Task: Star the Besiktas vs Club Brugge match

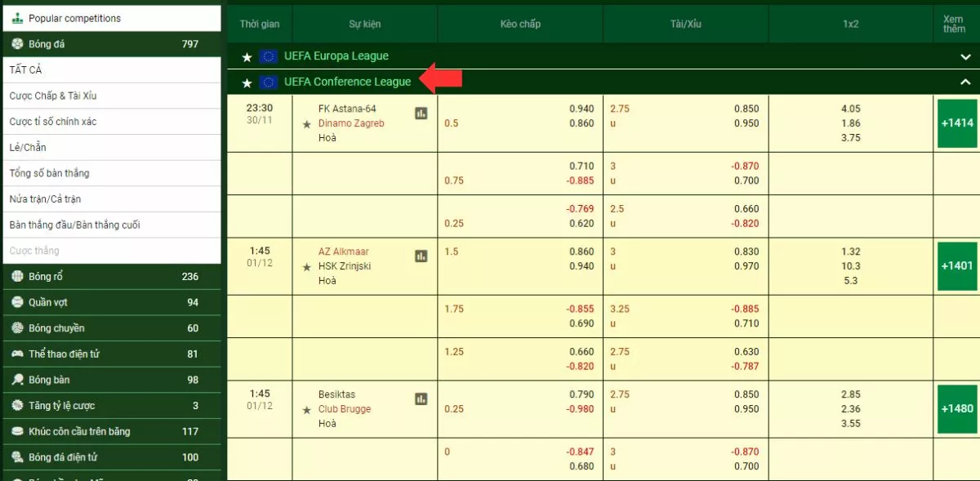Action: point(307,410)
